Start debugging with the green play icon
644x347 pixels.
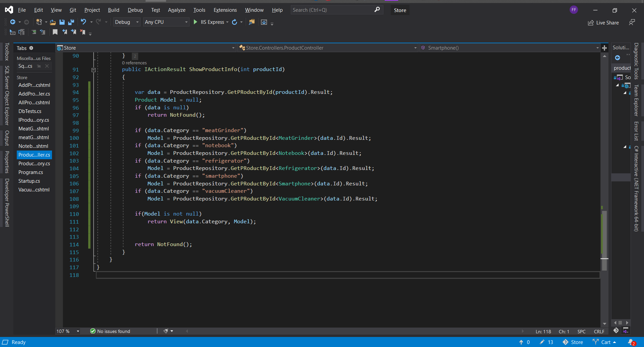tap(196, 22)
